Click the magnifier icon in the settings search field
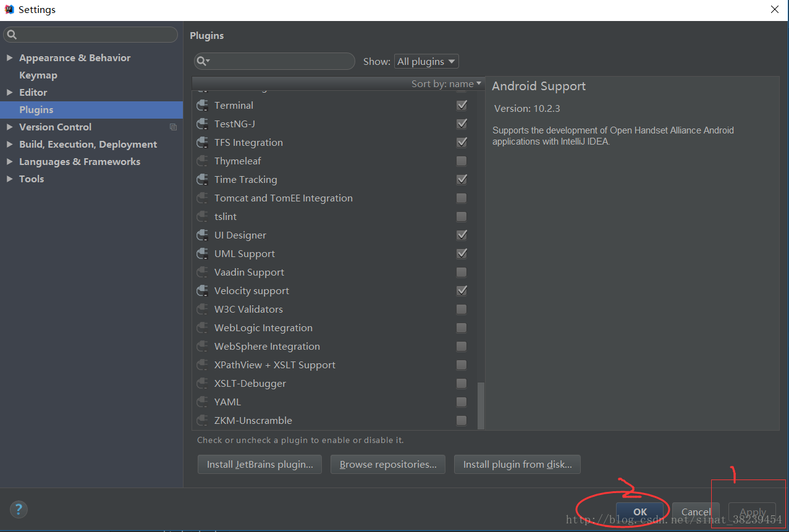The height and width of the screenshot is (532, 789). (12, 35)
